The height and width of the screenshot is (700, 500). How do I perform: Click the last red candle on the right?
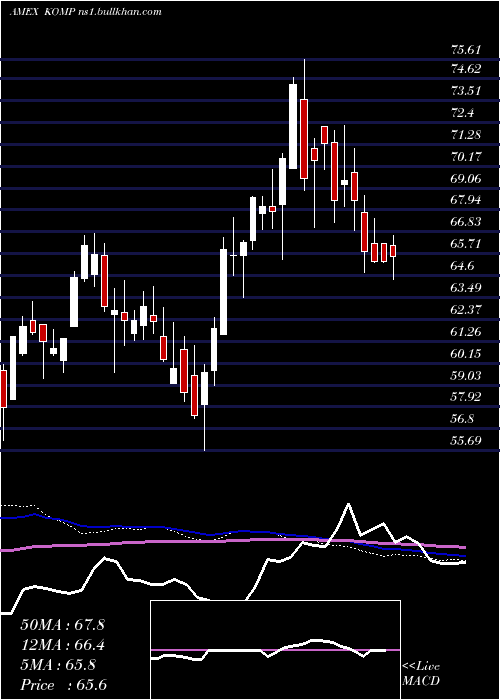click(x=393, y=251)
